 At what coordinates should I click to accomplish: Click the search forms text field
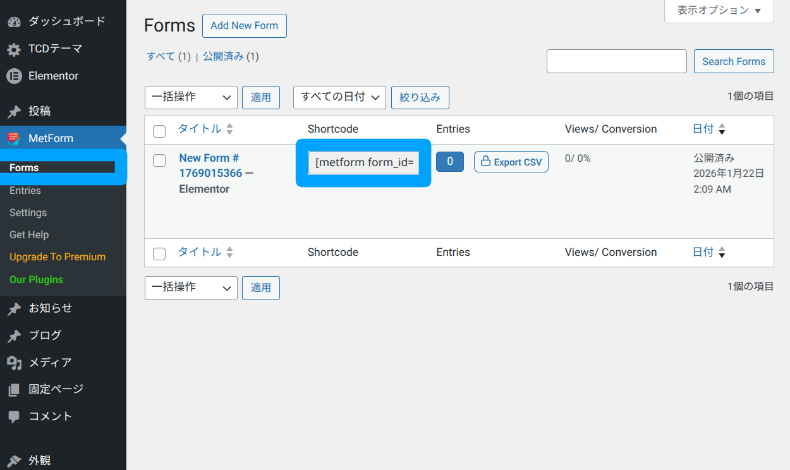point(617,61)
